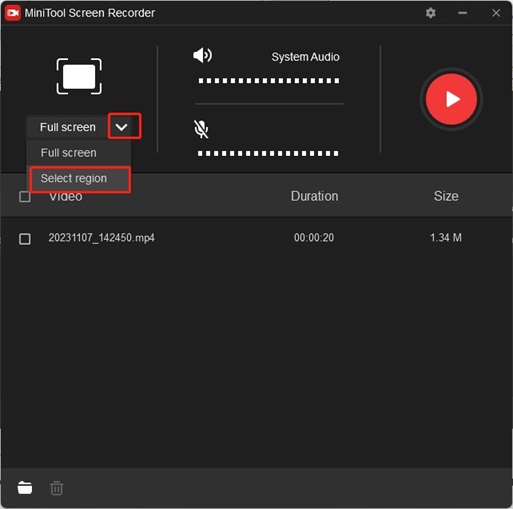
Task: Click the Full screen combo box label
Action: click(x=68, y=127)
